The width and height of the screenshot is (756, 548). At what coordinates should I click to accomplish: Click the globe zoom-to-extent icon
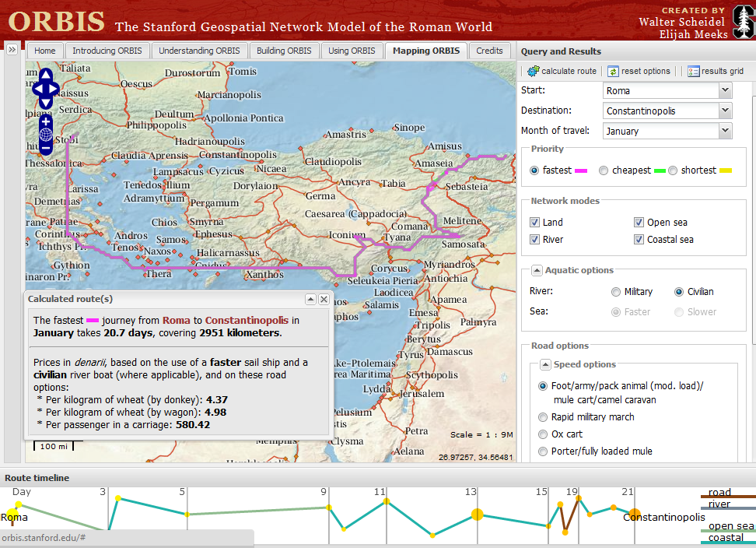(x=46, y=135)
